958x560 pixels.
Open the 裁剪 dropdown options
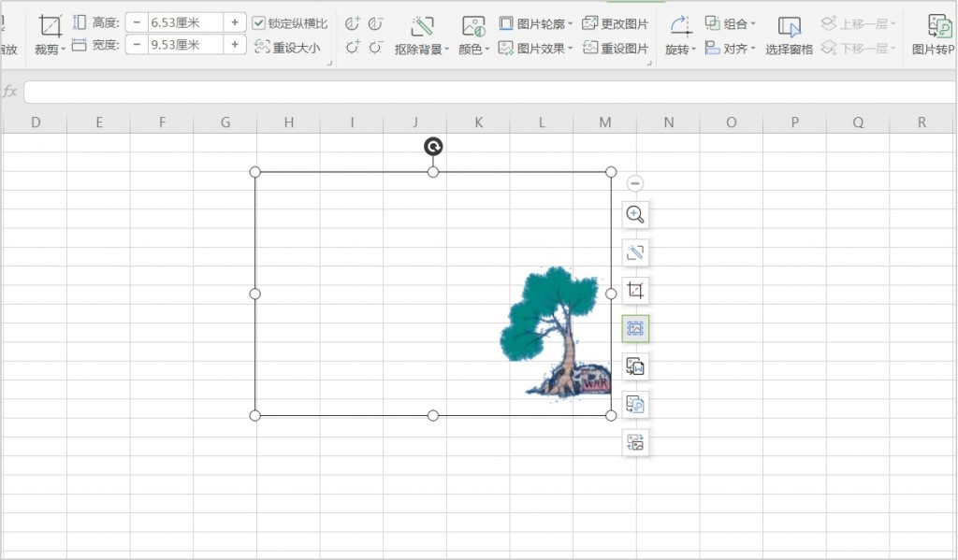(x=50, y=50)
